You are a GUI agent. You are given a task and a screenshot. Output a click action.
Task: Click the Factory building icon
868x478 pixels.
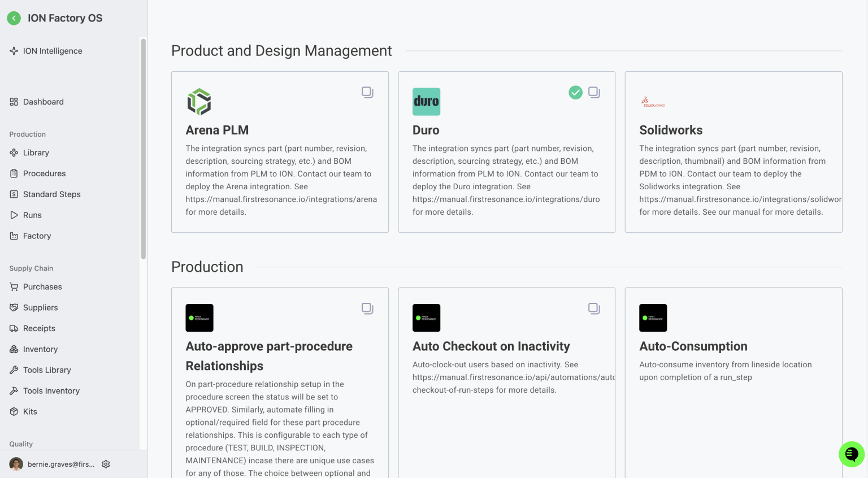point(14,236)
